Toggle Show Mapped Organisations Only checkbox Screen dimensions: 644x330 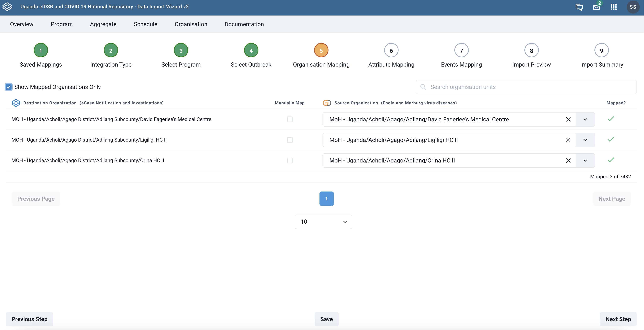tap(8, 87)
